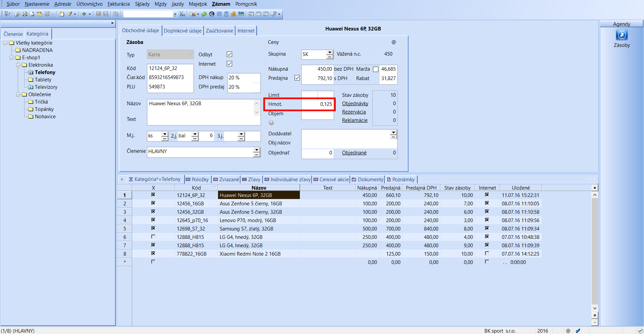The height and width of the screenshot is (334, 644).
Task: Click the exit door toolbar icon
Action: [7, 14]
